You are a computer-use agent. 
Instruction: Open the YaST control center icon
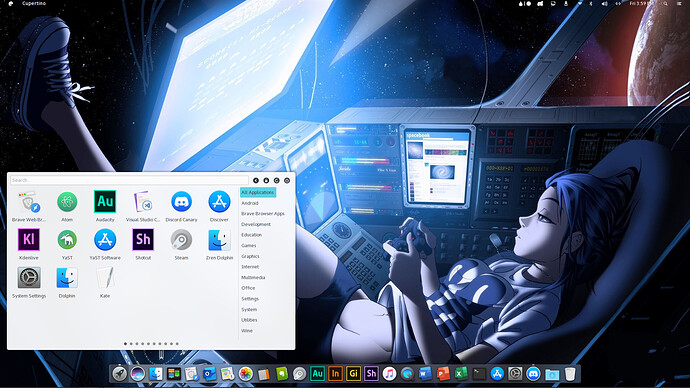67,244
